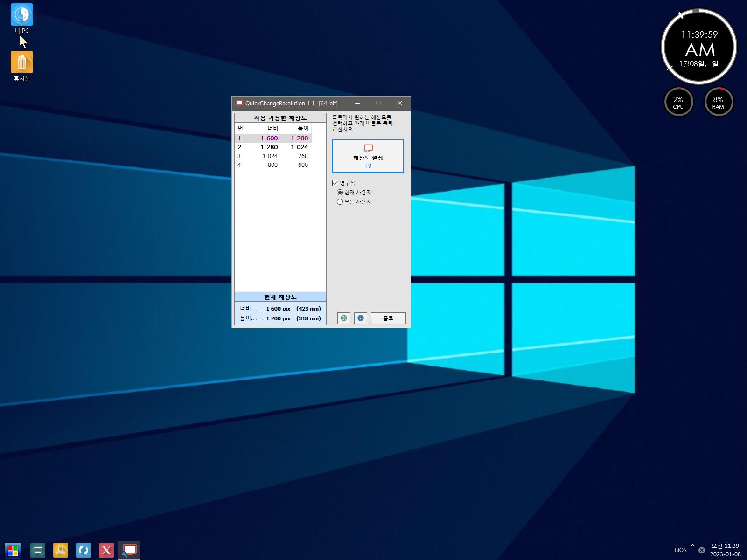This screenshot has height=560, width=747.
Task: Select the 현재 사용자 radio button
Action: tap(340, 192)
